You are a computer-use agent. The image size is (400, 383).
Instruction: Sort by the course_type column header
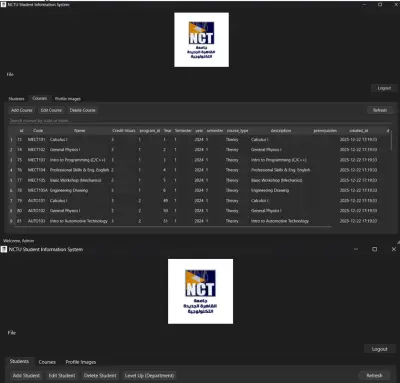(237, 131)
